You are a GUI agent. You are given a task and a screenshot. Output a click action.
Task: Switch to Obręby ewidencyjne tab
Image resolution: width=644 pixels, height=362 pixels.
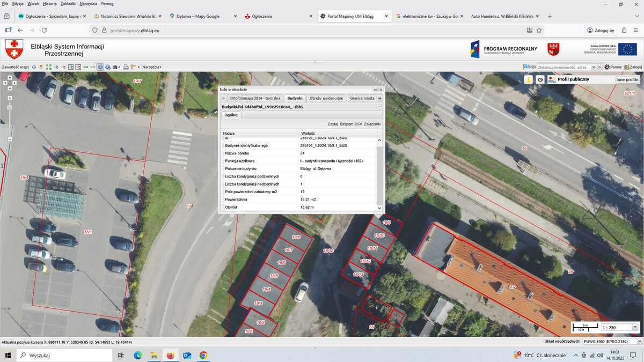(x=326, y=98)
